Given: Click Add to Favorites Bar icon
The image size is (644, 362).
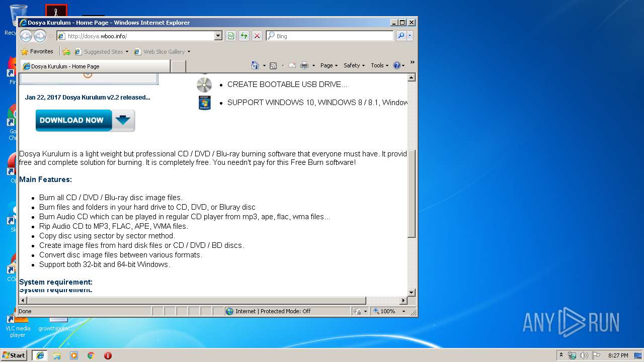Looking at the screenshot, I should point(66,51).
